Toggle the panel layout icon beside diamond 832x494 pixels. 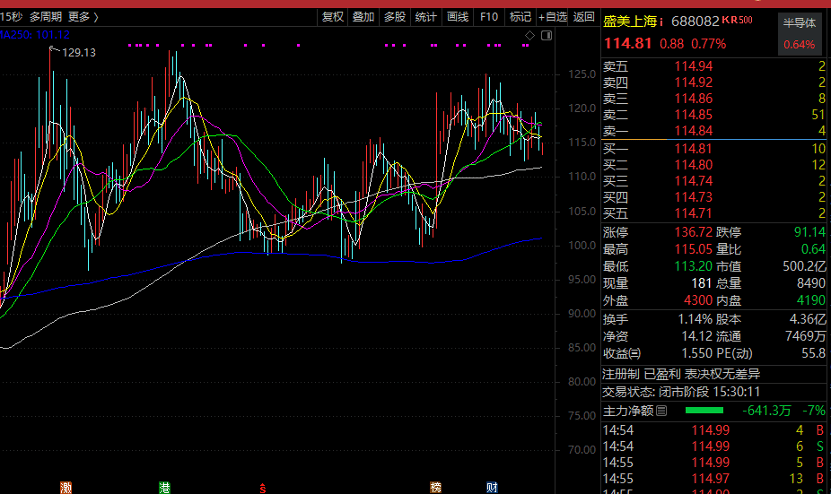pyautogui.click(x=547, y=36)
